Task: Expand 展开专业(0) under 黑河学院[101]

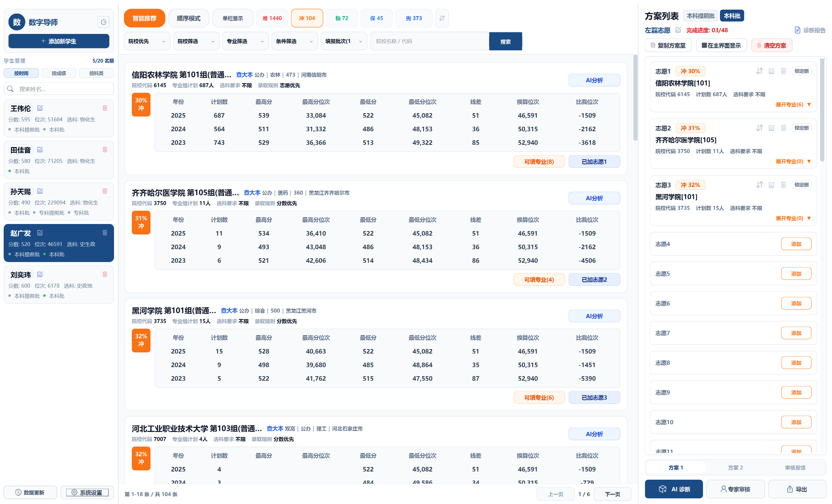Action: (x=793, y=218)
